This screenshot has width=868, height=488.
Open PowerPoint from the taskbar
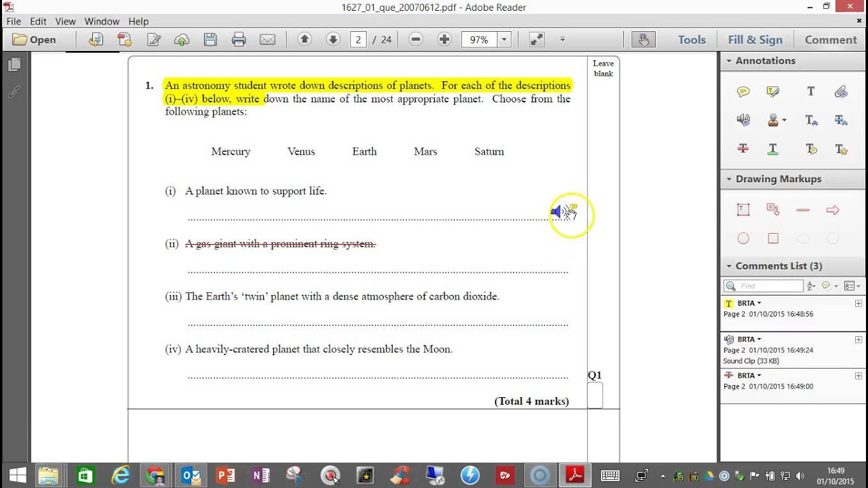(x=226, y=476)
